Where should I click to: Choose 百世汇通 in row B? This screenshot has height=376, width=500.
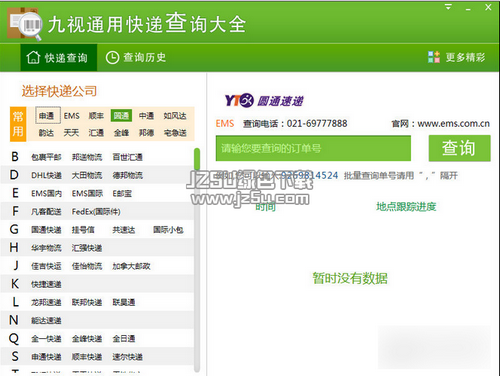pyautogui.click(x=128, y=157)
